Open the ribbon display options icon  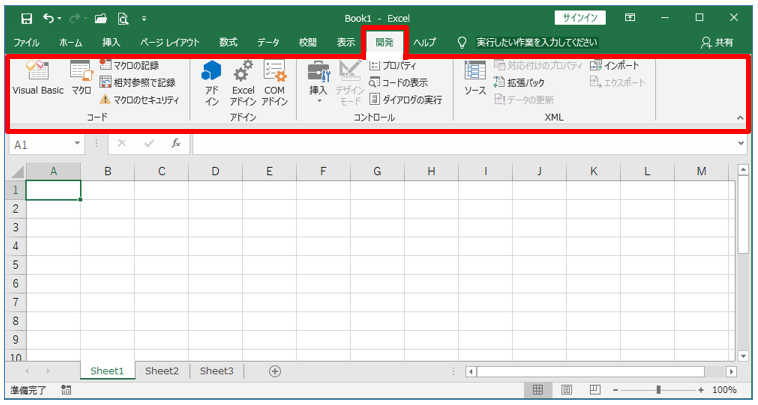point(630,18)
